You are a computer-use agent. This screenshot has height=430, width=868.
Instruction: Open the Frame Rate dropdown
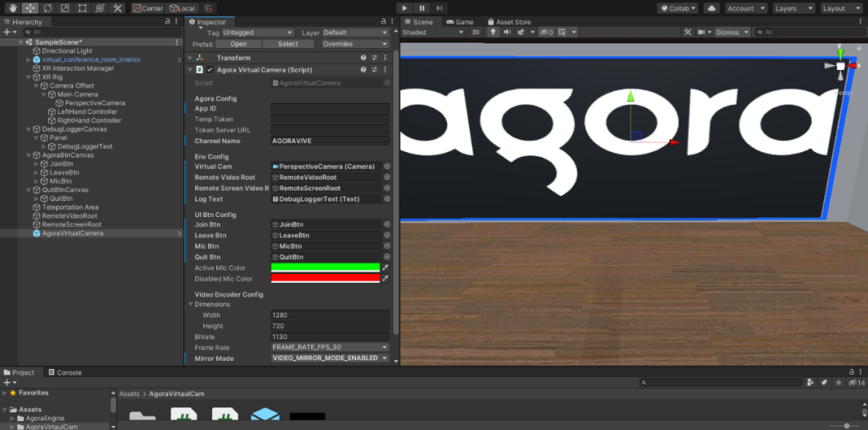click(330, 347)
